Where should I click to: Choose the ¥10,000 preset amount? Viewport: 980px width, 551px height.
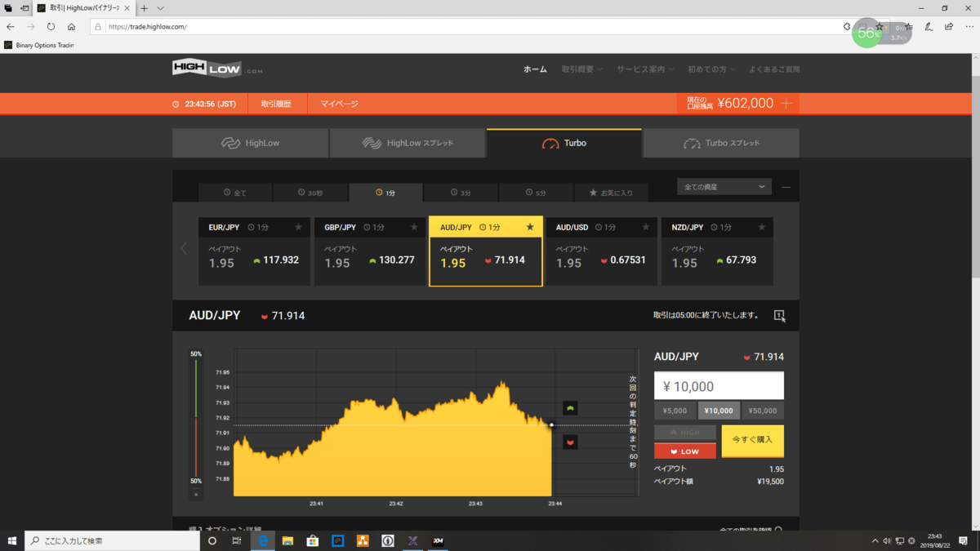pos(719,411)
